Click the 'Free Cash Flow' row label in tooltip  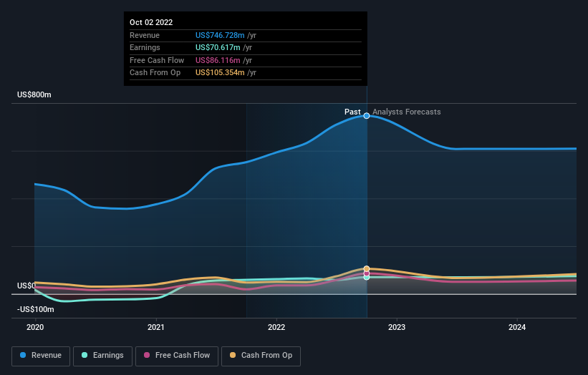click(157, 60)
